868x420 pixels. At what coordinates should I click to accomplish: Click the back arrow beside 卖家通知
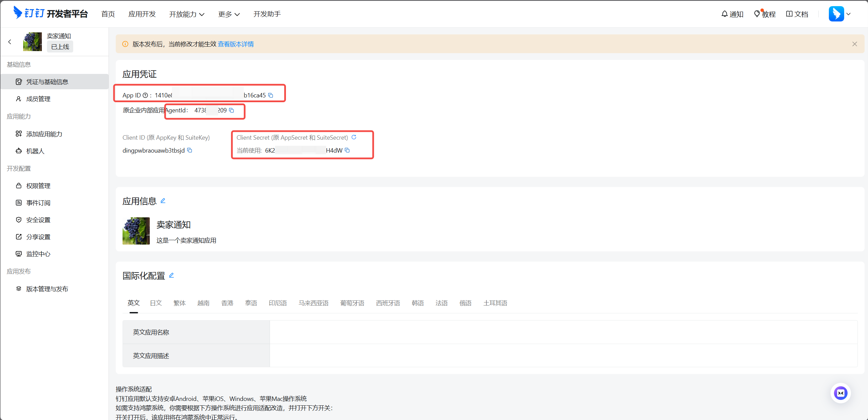(10, 42)
